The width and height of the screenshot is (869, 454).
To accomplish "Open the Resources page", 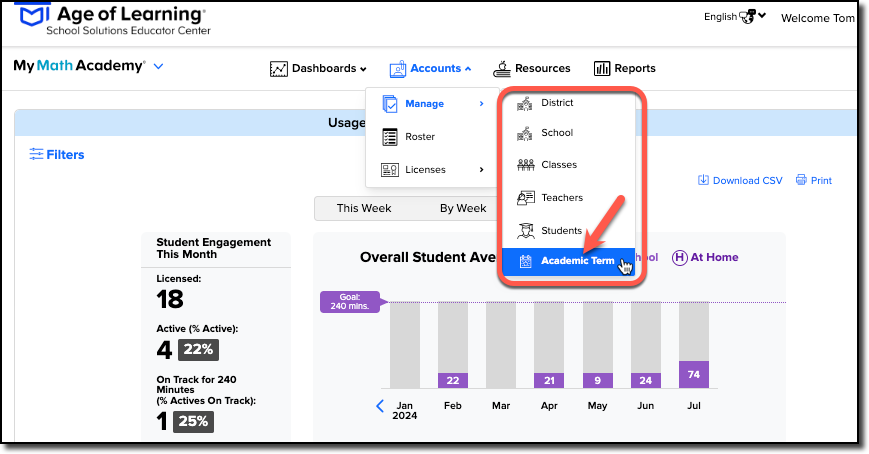I will [x=531, y=69].
